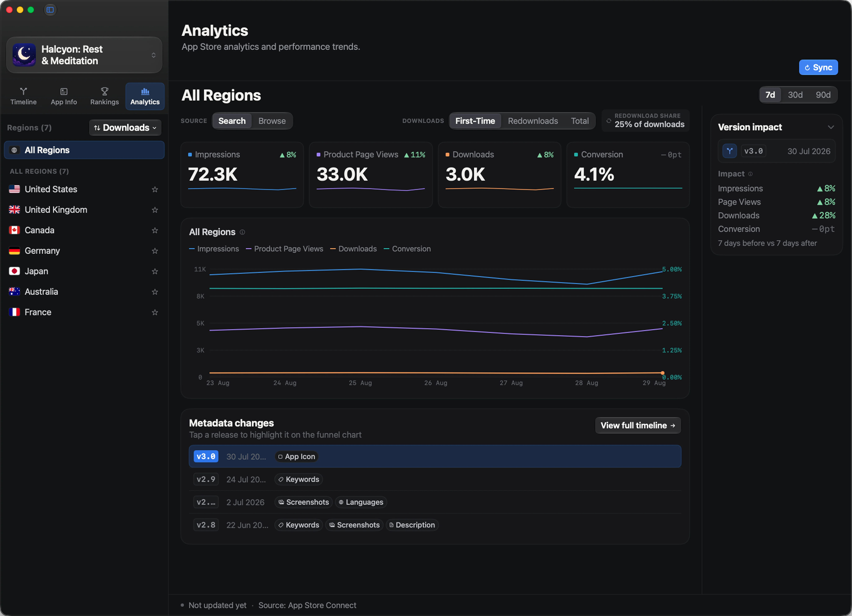Viewport: 852px width, 616px height.
Task: Click the Keywords tag on v2.9 row
Action: pos(299,480)
